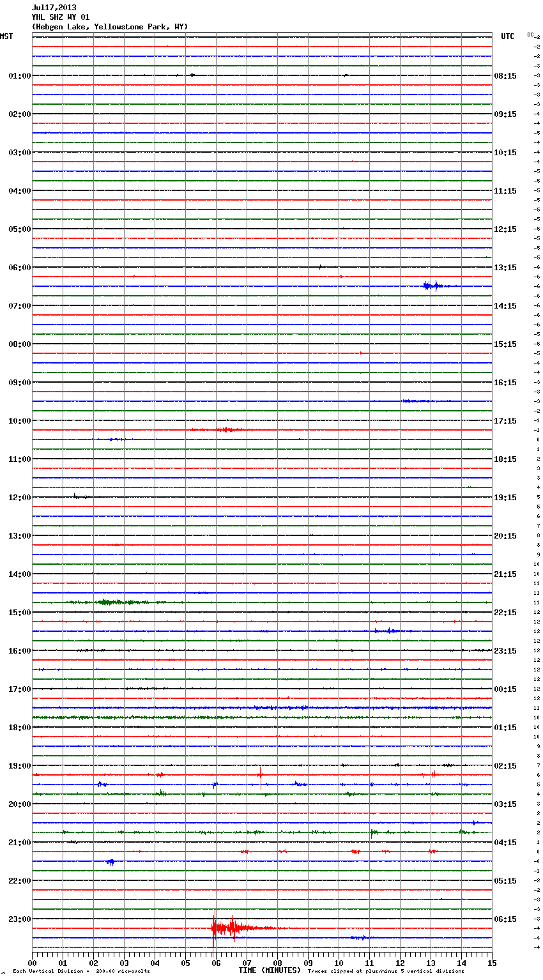Screen dimensions: 543x980
Task: Click the Hebgen Lake, Yellowstone Park location text
Action: pos(110,27)
